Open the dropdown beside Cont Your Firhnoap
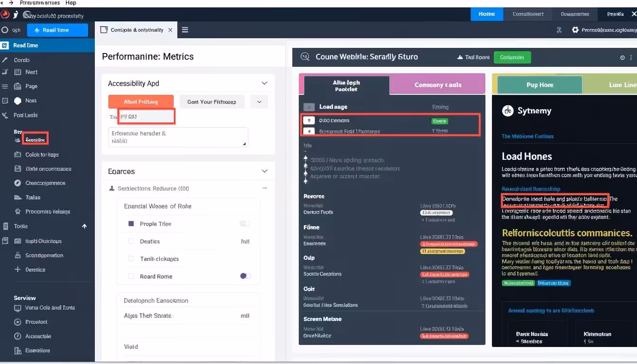Viewport: 637px width, 364px height. pos(259,101)
